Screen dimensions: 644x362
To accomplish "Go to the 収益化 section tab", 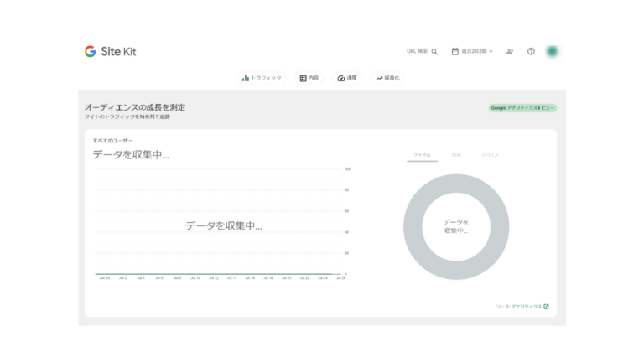I will click(387, 78).
